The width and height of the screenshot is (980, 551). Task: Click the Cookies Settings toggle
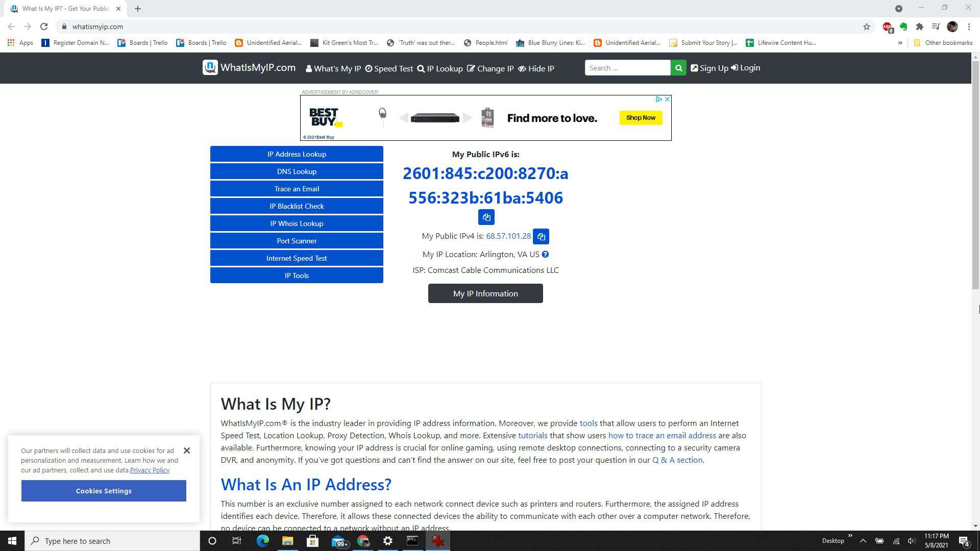pos(103,491)
